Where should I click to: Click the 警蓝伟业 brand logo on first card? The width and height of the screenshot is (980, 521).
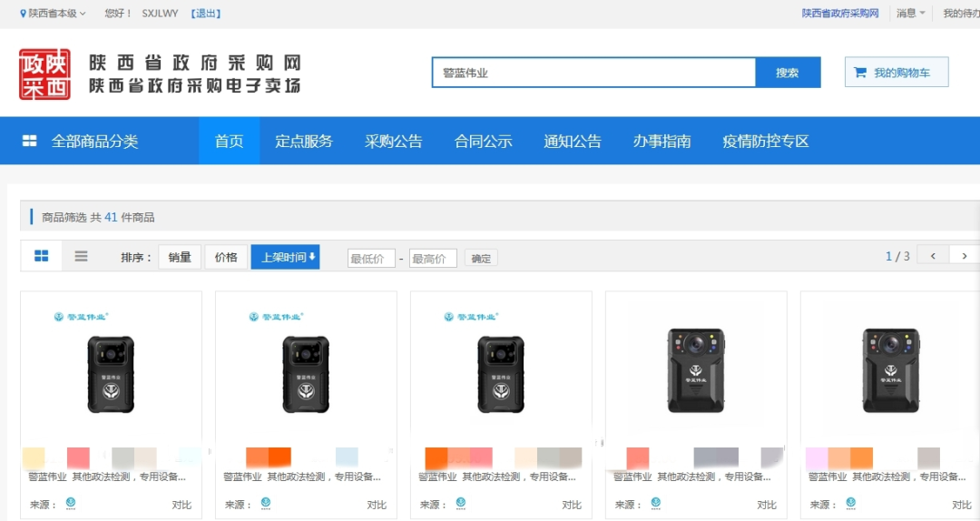pos(82,317)
